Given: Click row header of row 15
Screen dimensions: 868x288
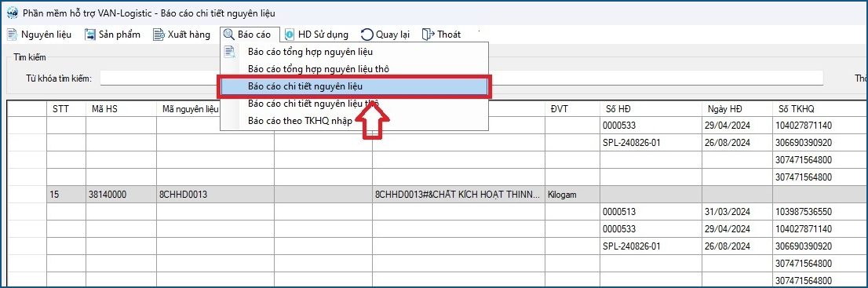Looking at the screenshot, I should 27,195.
